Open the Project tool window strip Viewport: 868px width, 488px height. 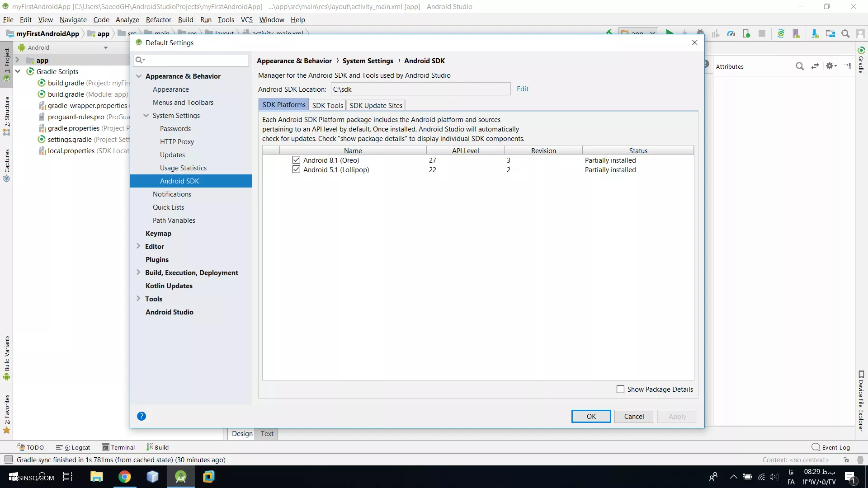coord(7,65)
